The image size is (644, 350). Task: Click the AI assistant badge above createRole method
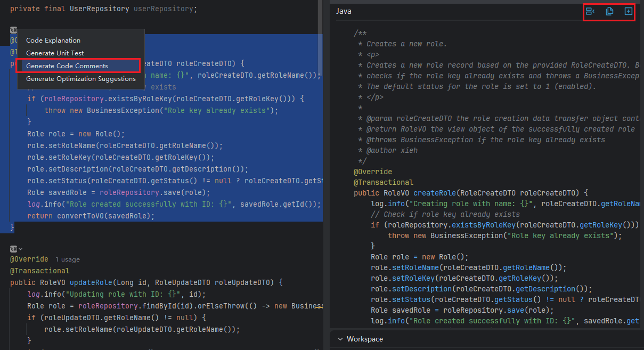tap(13, 30)
